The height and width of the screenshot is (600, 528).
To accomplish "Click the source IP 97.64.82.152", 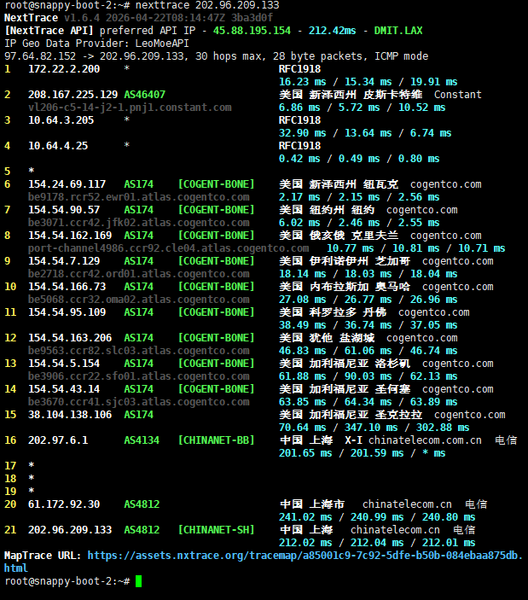I will [40, 56].
